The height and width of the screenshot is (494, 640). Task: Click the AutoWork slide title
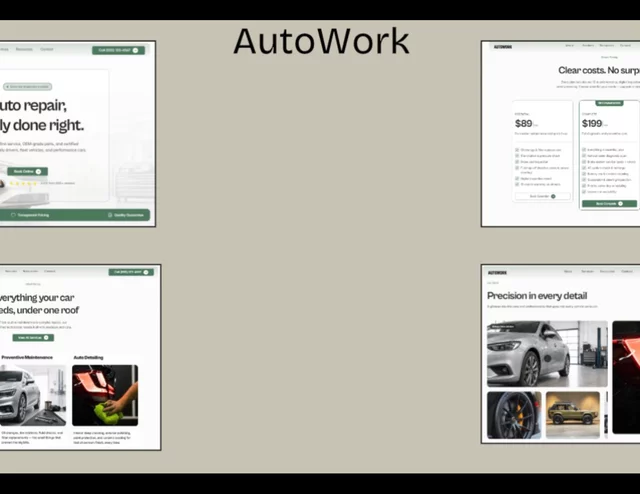tap(322, 41)
